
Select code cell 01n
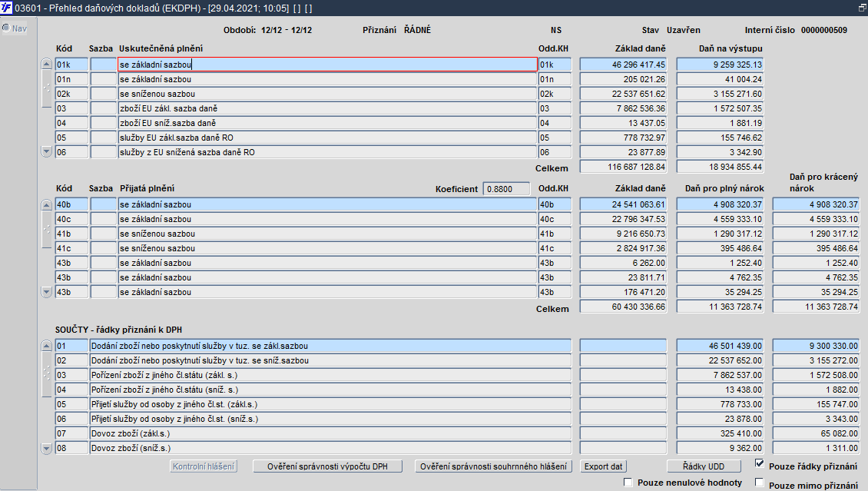pos(71,79)
